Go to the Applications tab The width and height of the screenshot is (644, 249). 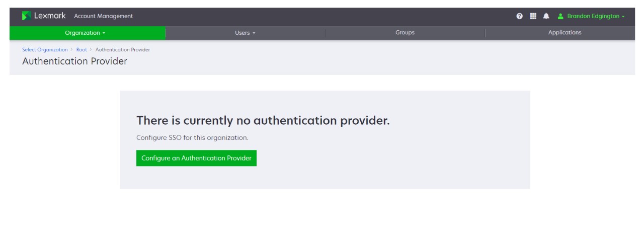565,33
